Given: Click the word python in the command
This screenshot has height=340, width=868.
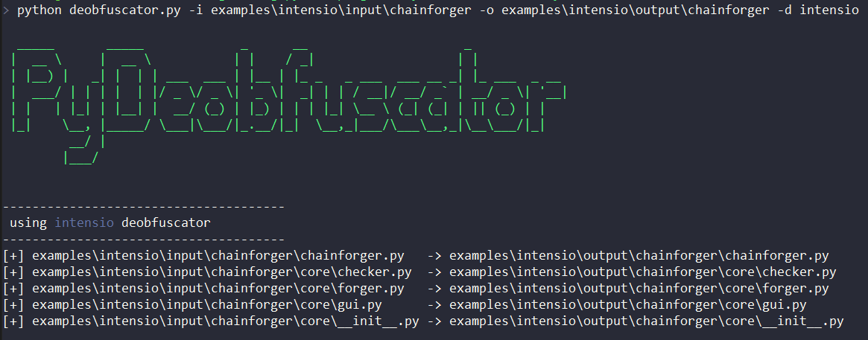Looking at the screenshot, I should click(x=39, y=10).
